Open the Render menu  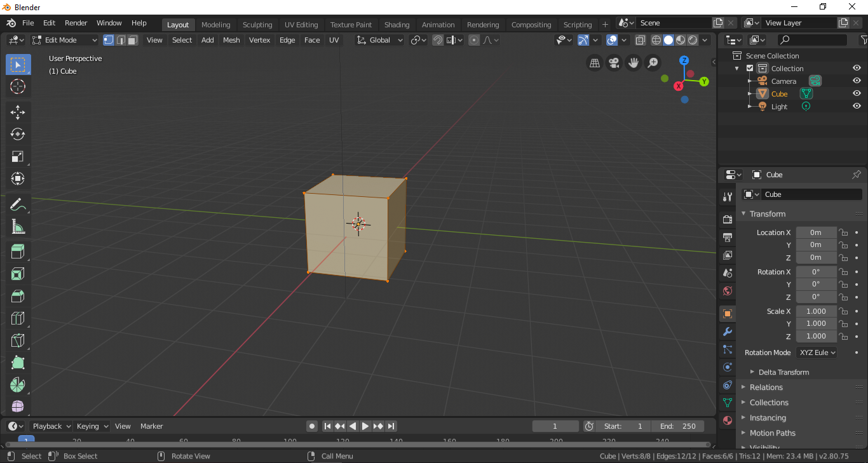coord(76,23)
